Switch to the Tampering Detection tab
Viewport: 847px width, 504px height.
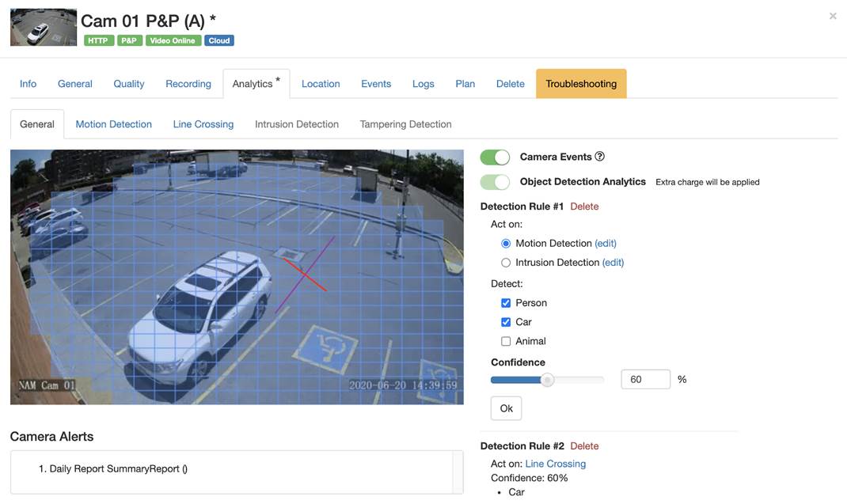coord(405,123)
